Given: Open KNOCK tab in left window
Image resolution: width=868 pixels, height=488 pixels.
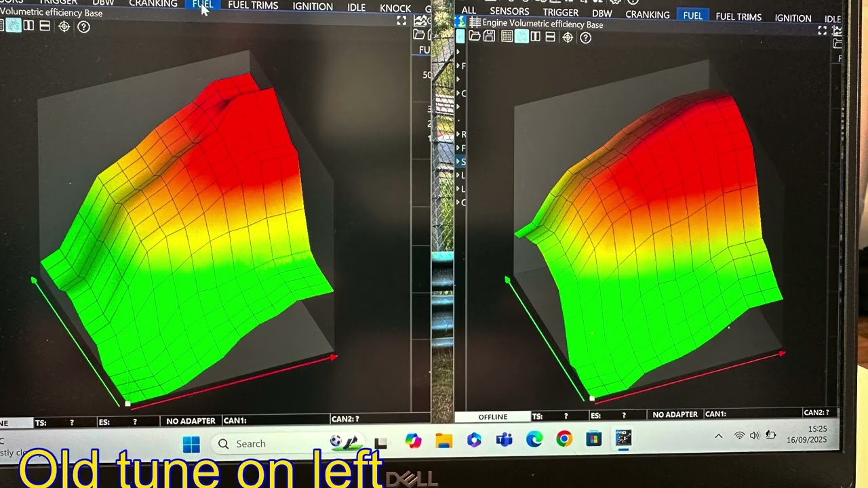Looking at the screenshot, I should pyautogui.click(x=395, y=8).
